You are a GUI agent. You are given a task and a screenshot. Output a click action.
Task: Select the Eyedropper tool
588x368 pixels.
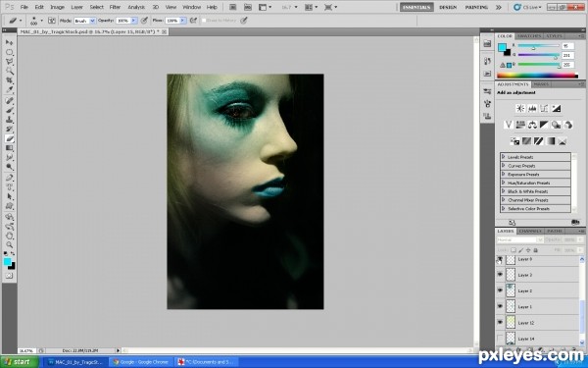[x=10, y=90]
